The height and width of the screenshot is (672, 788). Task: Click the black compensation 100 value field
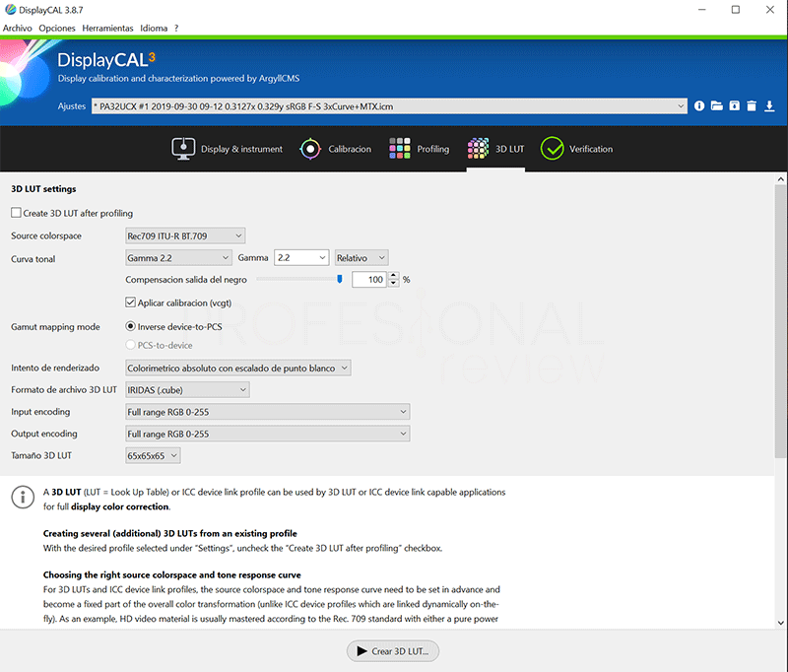(x=369, y=280)
